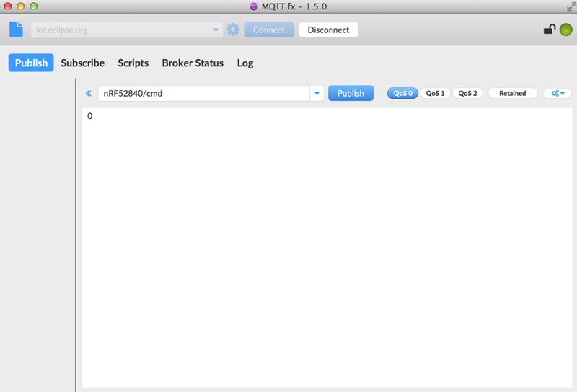Go to the Scripts tab
577x392 pixels.
coord(133,63)
